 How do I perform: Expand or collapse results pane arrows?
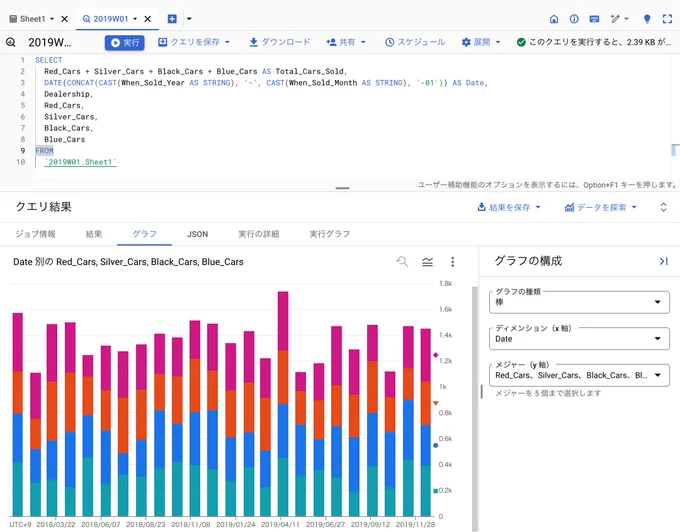pos(663,207)
